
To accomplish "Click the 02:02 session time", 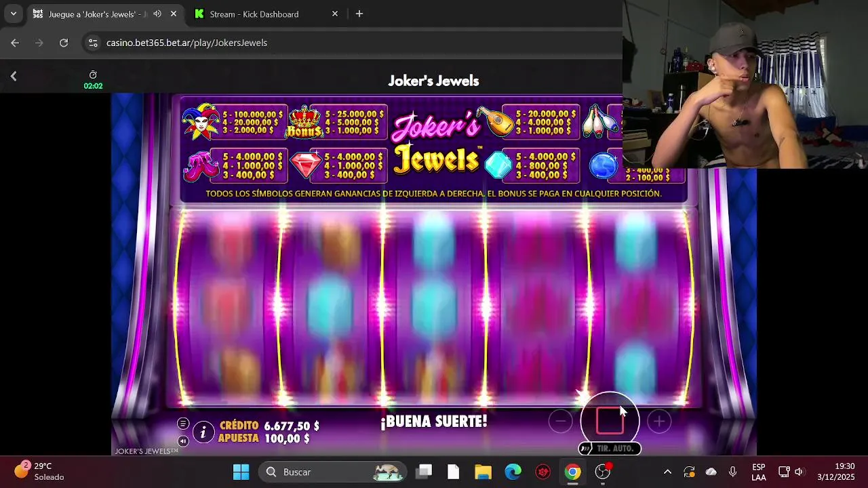I will 93,86.
